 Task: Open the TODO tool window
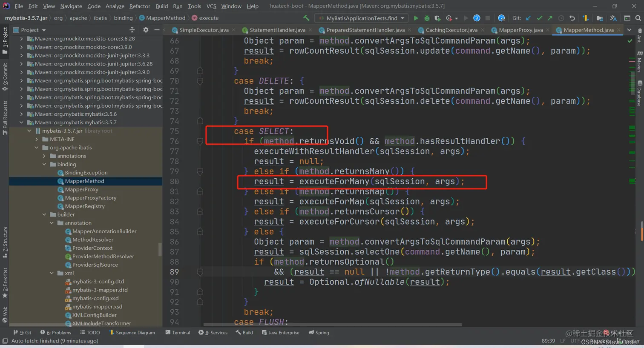[x=90, y=333]
